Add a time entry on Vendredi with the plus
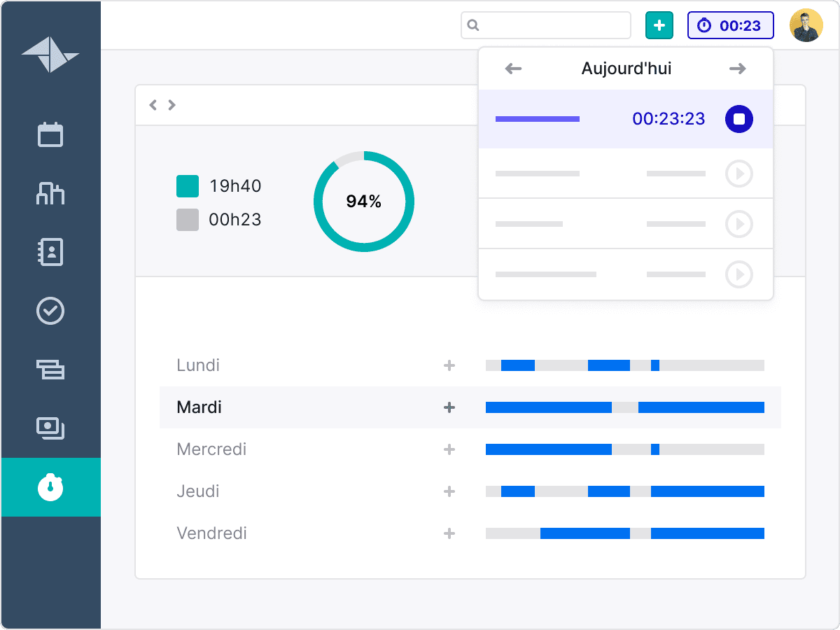The height and width of the screenshot is (630, 840). point(449,533)
